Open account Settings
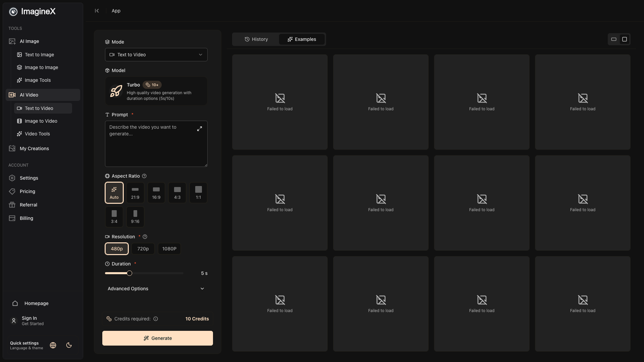The width and height of the screenshot is (644, 362). (x=43, y=178)
